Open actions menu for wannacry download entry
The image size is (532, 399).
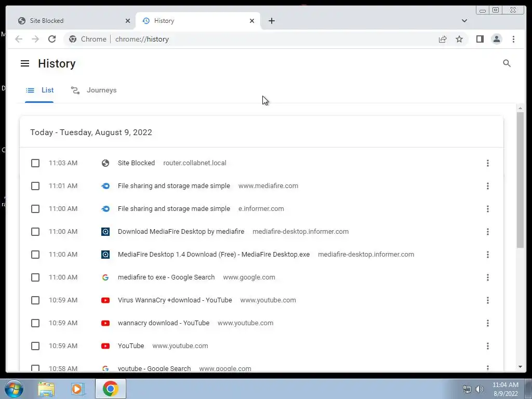pos(487,323)
